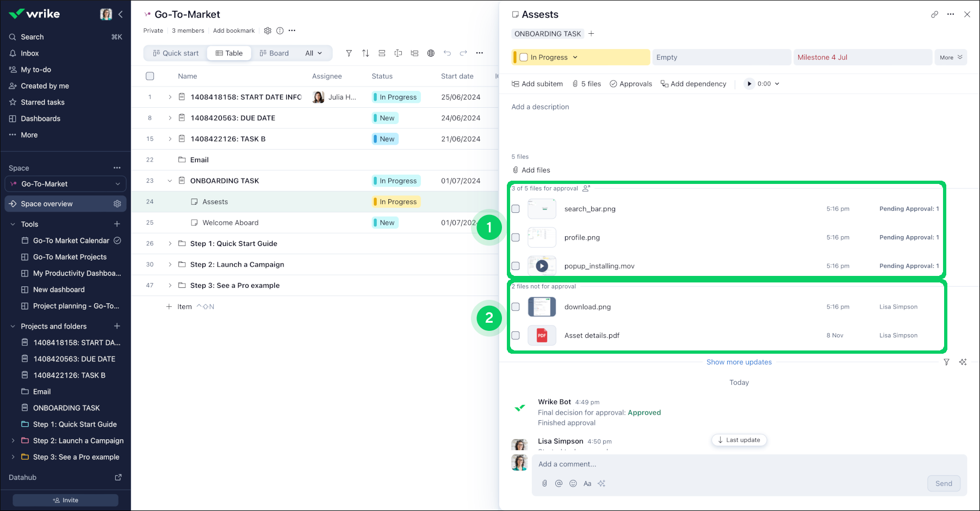Start the task timer play button
Screen dimensions: 980x511
(749, 84)
